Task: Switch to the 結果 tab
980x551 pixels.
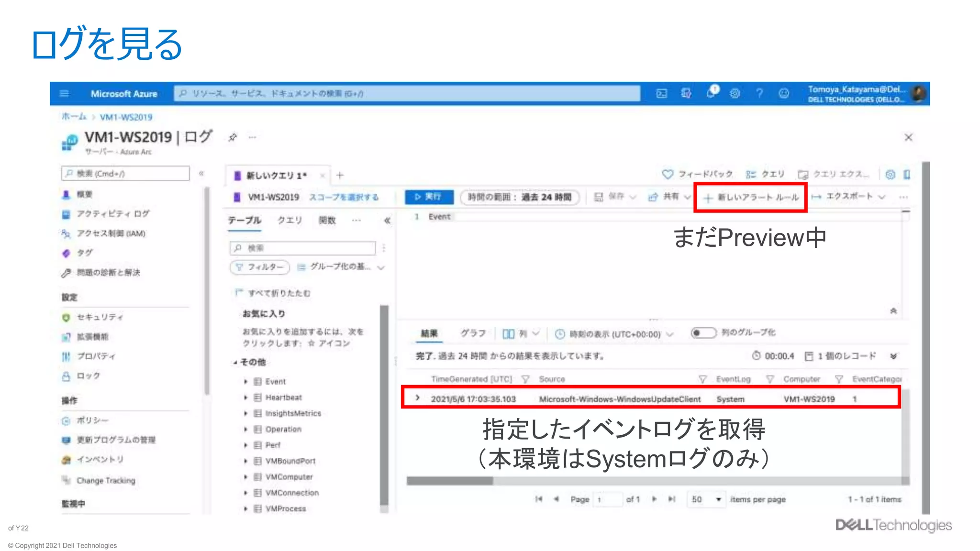Action: click(429, 333)
